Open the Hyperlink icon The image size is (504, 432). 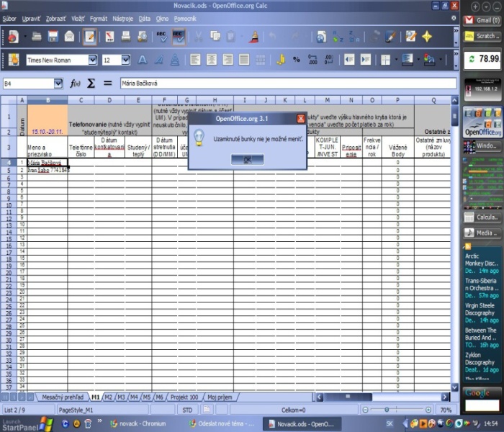tap(321, 37)
